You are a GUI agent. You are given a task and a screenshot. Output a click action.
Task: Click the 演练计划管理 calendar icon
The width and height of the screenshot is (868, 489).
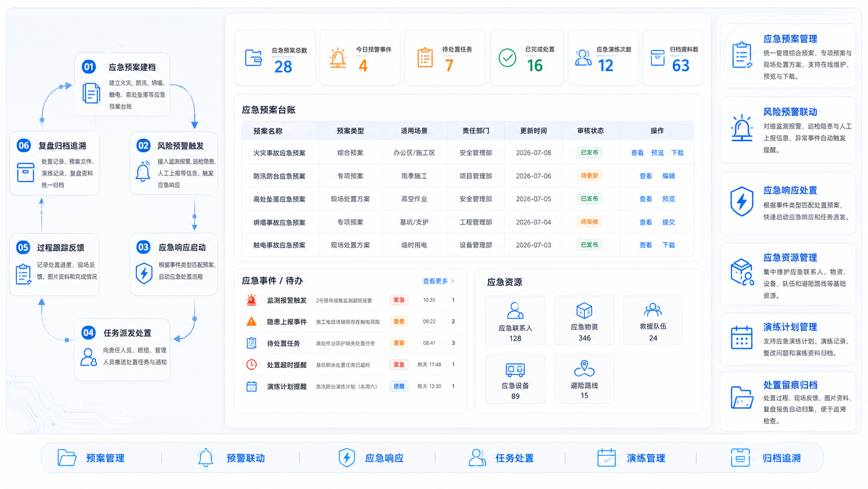point(741,338)
